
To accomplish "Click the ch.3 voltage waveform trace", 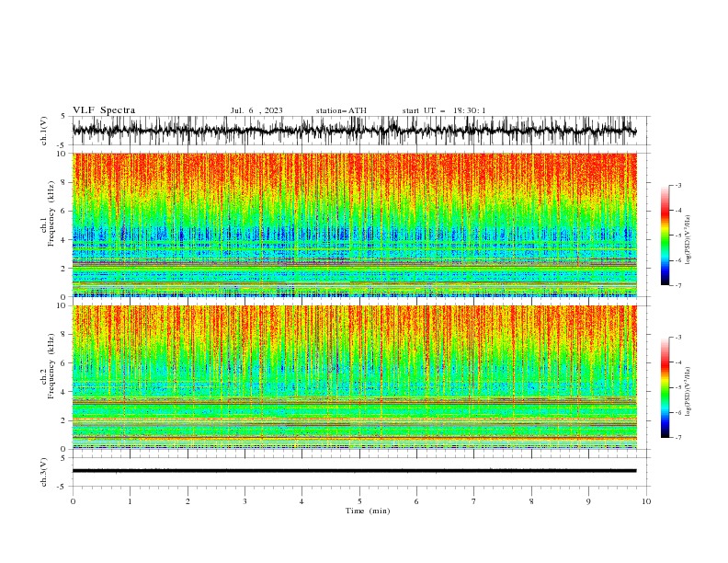I will click(354, 471).
